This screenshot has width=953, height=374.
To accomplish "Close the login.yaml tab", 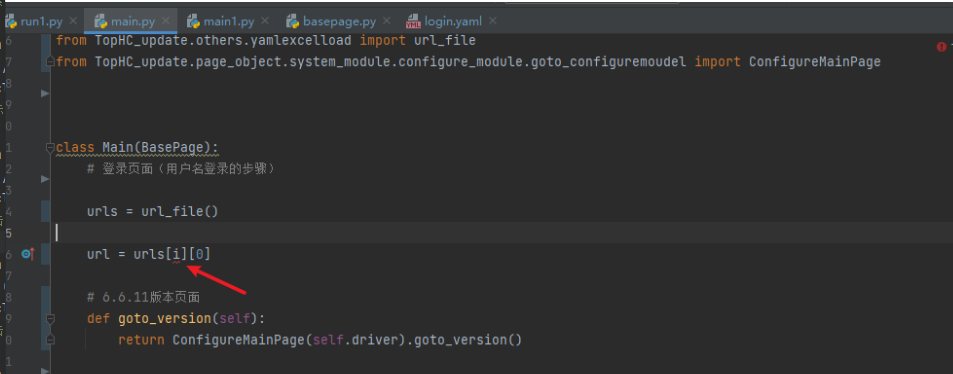I will click(492, 21).
